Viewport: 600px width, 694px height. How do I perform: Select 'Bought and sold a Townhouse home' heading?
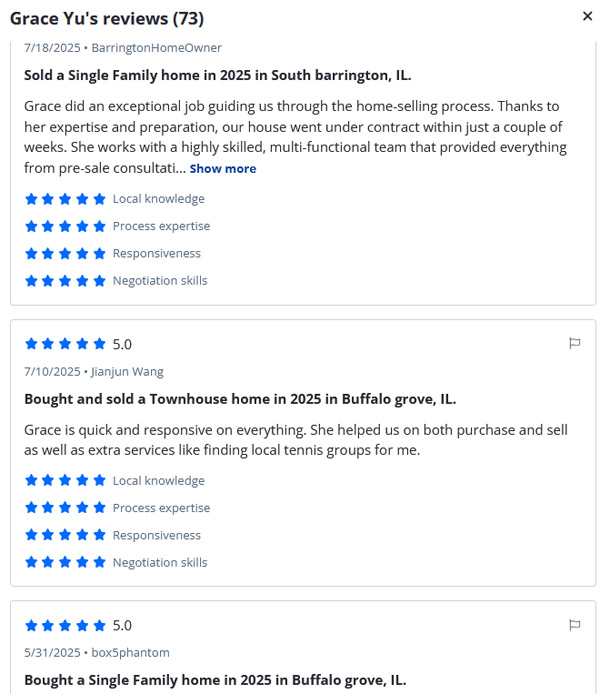240,399
